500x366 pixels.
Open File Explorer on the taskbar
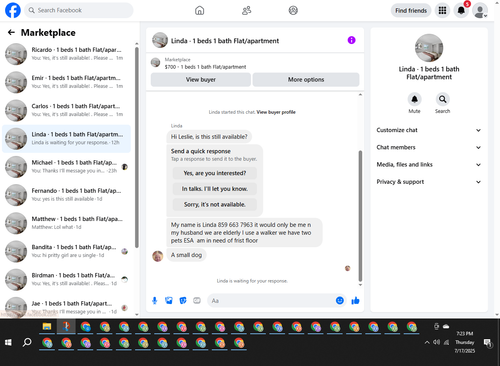click(47, 326)
